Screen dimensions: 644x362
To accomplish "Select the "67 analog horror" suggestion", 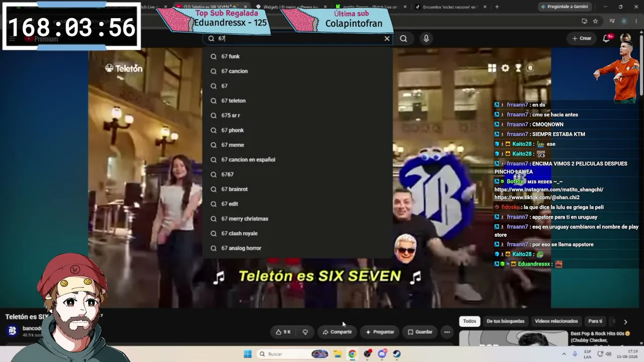I will coord(297,248).
